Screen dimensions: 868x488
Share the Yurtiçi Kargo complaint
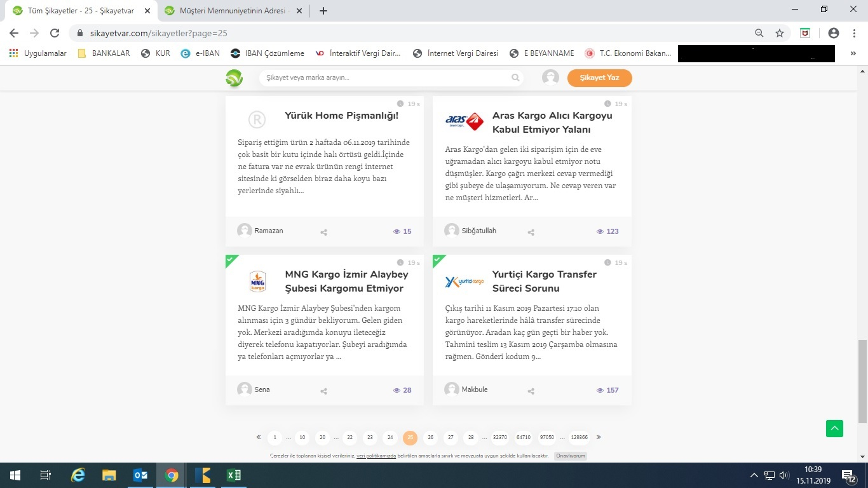pos(531,391)
